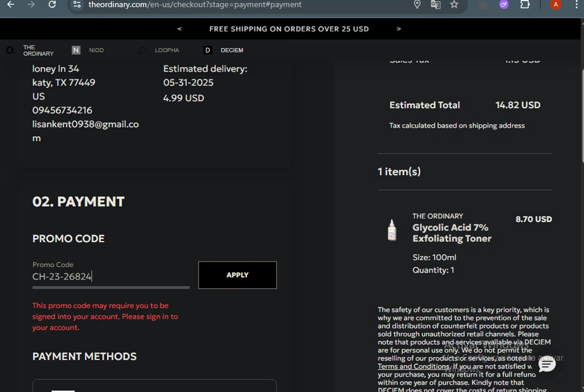584x392 pixels.
Task: Click the page vertical scrollbar
Action: click(582, 116)
